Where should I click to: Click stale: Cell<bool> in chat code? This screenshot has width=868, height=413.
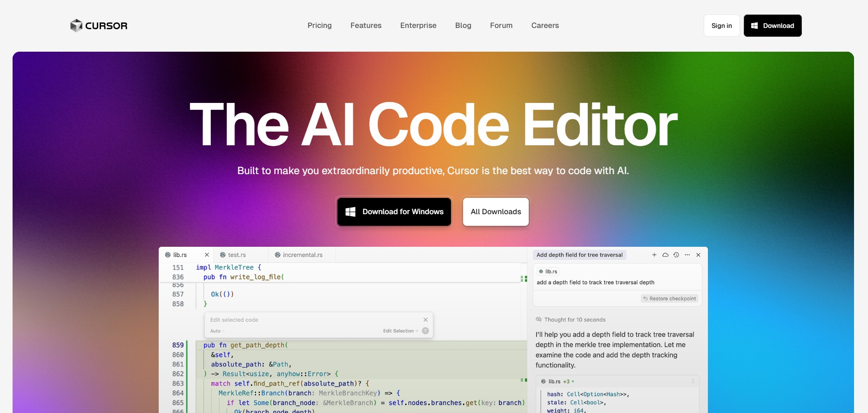(577, 403)
